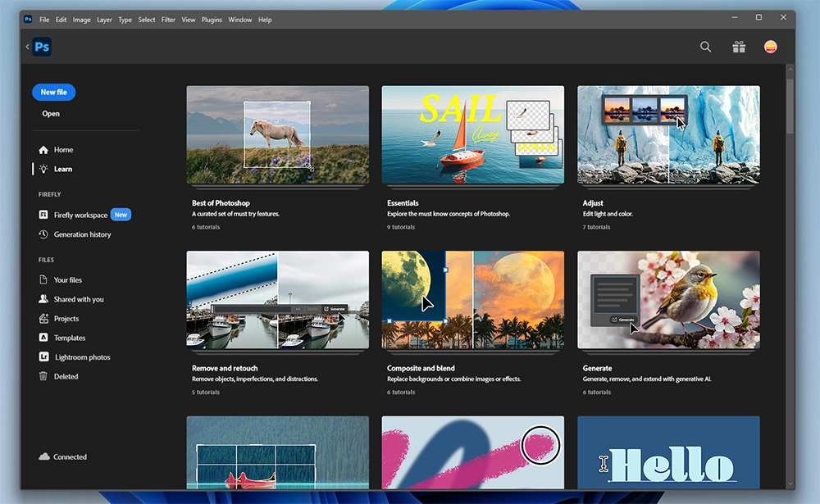Select Learn in sidebar

pyautogui.click(x=63, y=169)
